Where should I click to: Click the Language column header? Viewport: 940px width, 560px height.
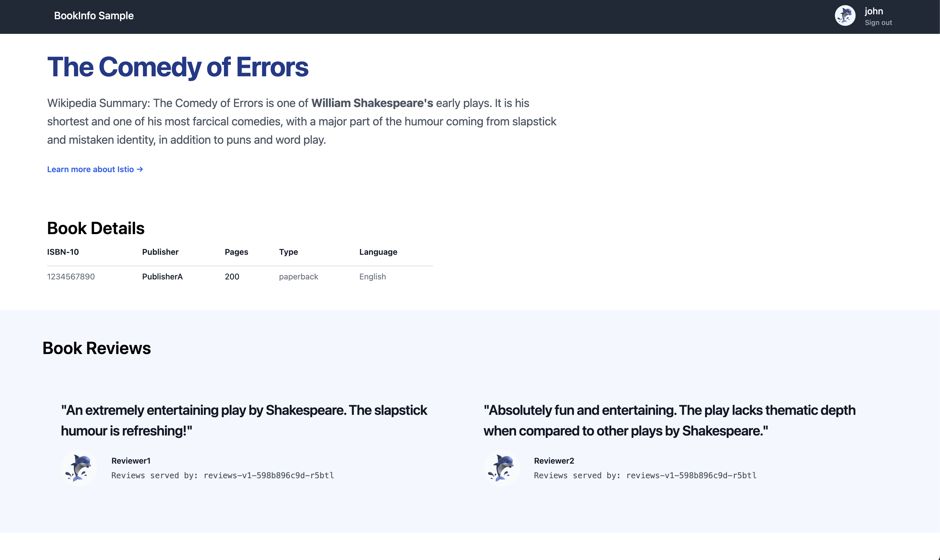pos(378,252)
